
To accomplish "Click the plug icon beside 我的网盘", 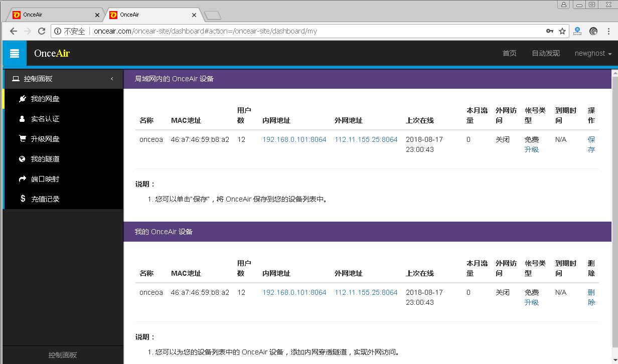I will tap(22, 99).
